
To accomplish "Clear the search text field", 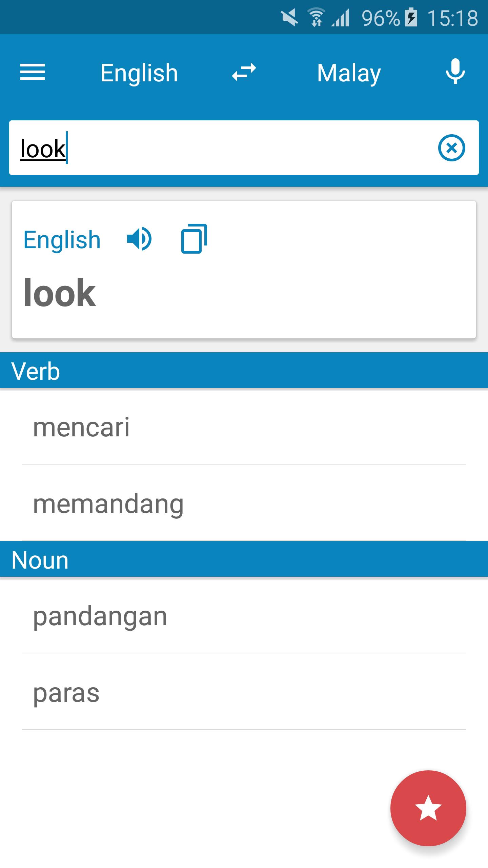I will [451, 148].
